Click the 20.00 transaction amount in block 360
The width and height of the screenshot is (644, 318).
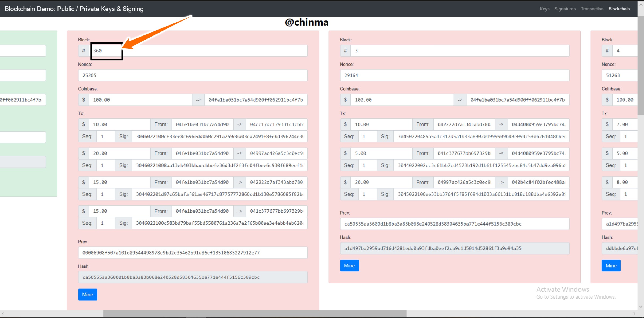(120, 153)
